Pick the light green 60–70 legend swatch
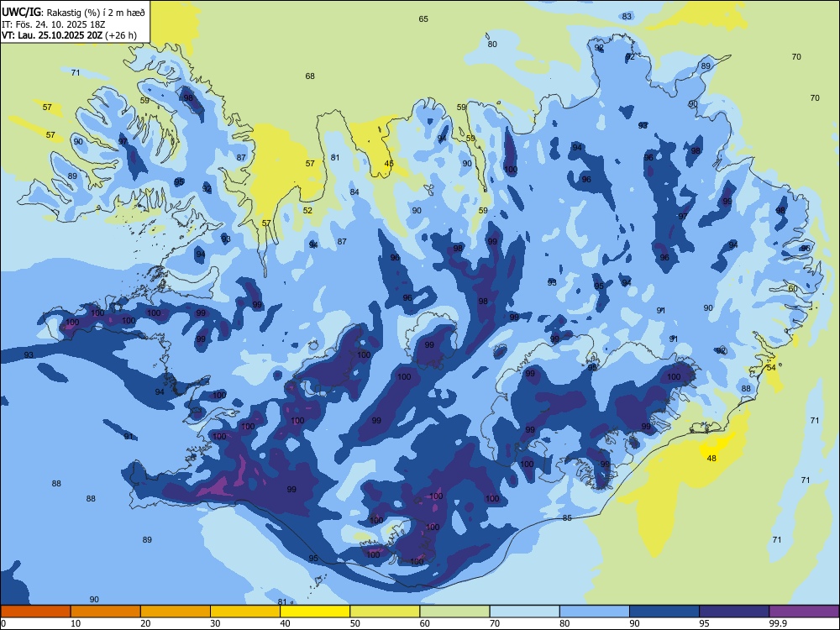 tap(454, 612)
